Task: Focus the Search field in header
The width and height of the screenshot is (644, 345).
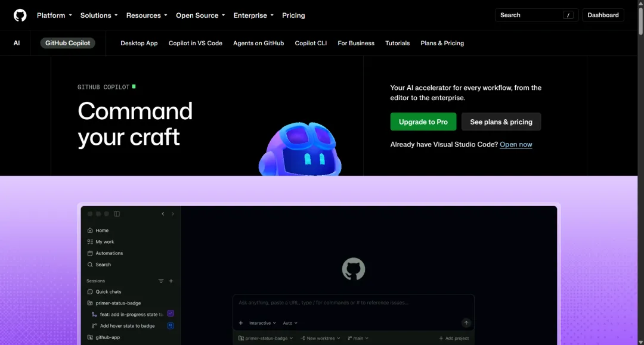Action: (x=537, y=15)
